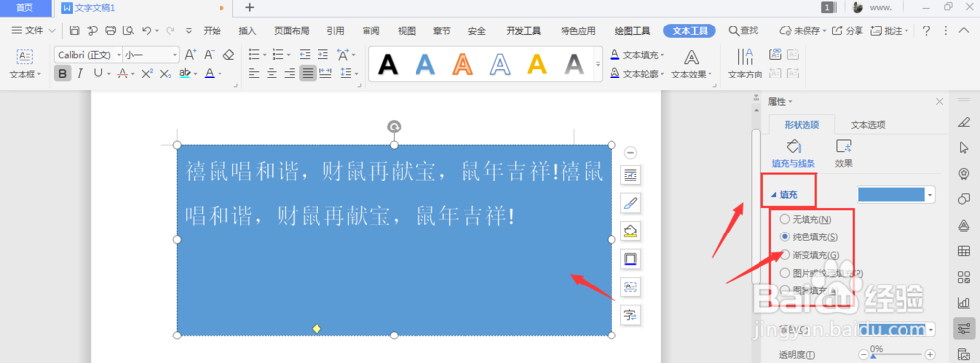Open new document tab with plus
Image resolution: width=980 pixels, height=363 pixels.
249,8
